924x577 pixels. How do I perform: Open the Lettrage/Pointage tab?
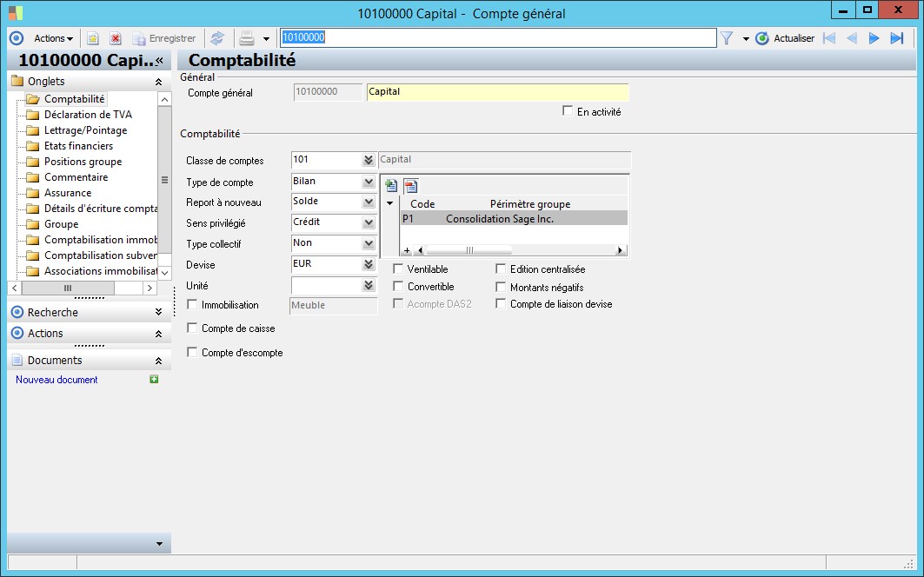coord(85,130)
